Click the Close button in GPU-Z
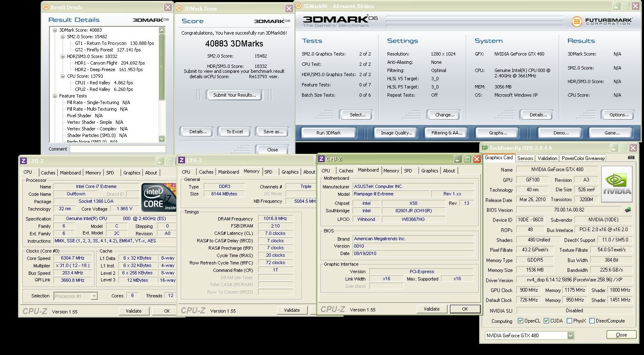 pos(621,335)
